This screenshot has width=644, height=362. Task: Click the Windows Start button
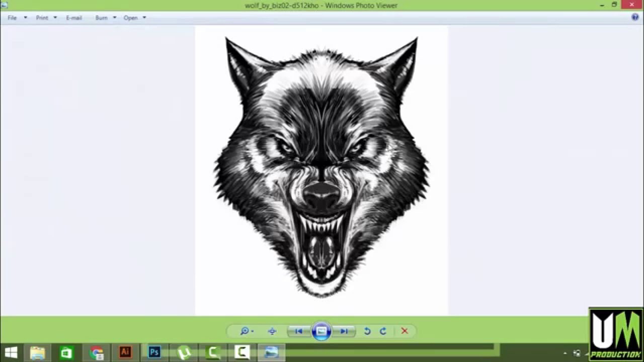click(11, 352)
